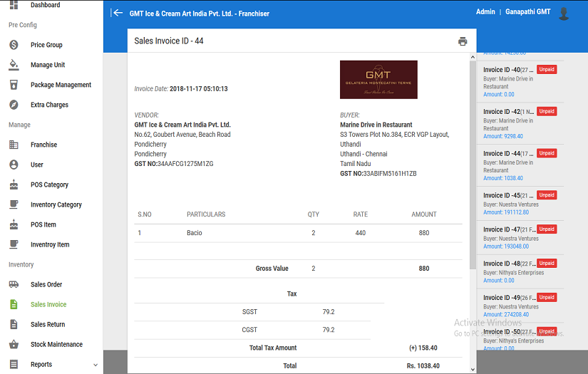Click the invoice vertical scrollbar thumb
The width and height of the screenshot is (588, 374).
pos(473,165)
